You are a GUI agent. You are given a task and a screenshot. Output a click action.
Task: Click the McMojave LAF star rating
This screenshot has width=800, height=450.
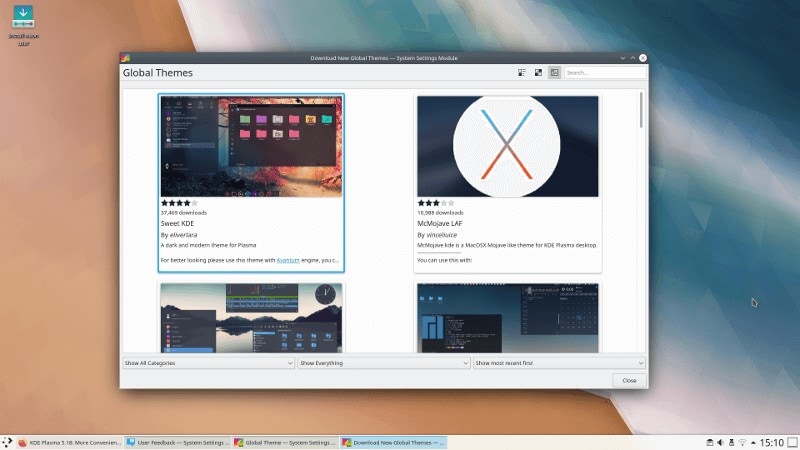(436, 203)
